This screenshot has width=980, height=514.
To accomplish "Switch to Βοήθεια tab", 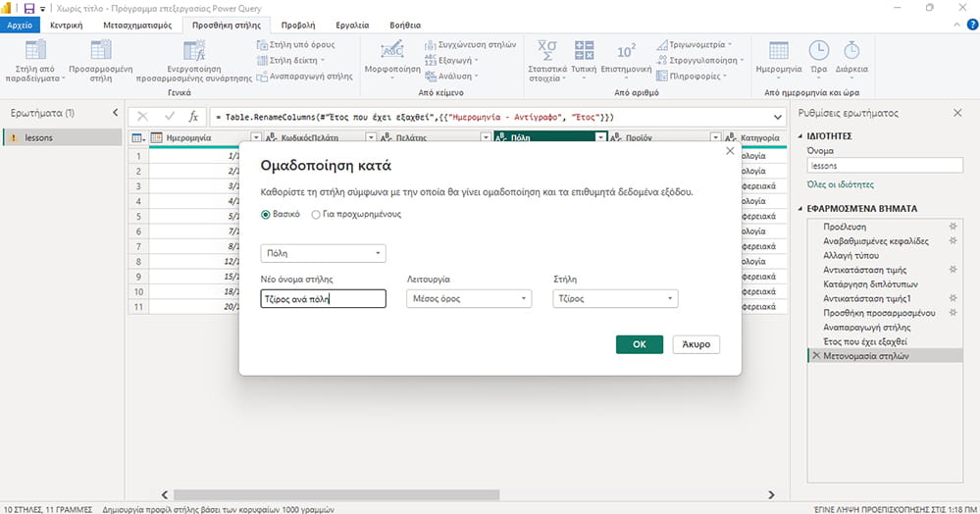I will [x=405, y=25].
